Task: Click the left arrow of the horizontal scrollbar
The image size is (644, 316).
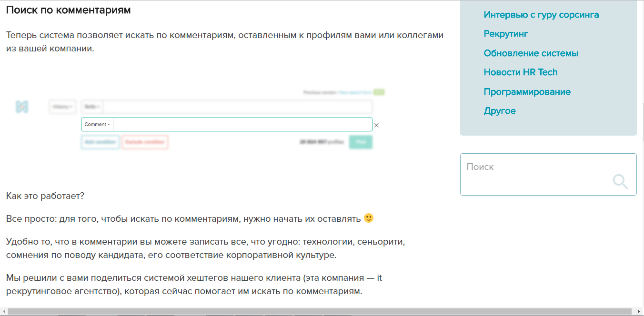Action: (3, 310)
